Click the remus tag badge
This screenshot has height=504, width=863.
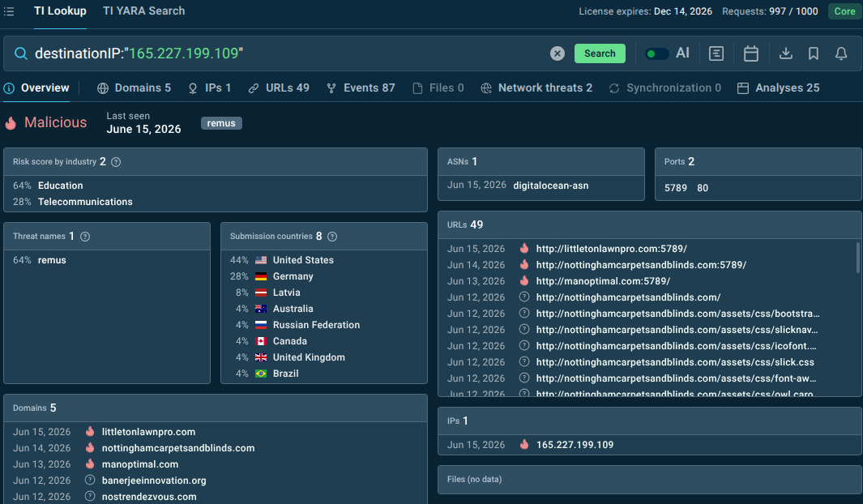[221, 123]
